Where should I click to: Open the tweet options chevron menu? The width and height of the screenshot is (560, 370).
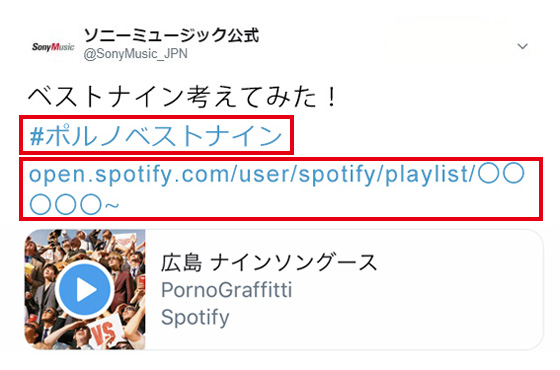click(522, 46)
